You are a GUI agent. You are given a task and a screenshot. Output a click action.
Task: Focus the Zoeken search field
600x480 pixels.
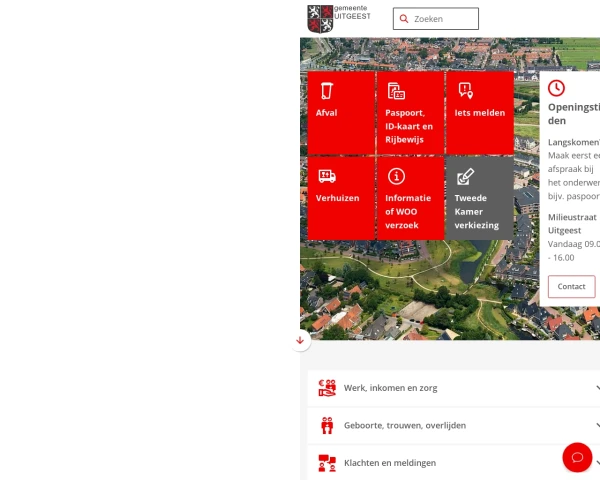point(436,19)
